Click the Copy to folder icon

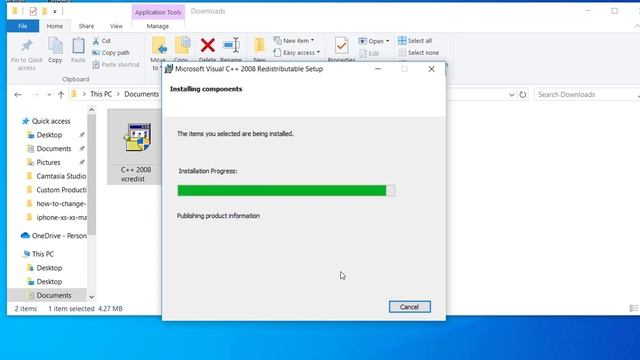pyautogui.click(x=182, y=46)
